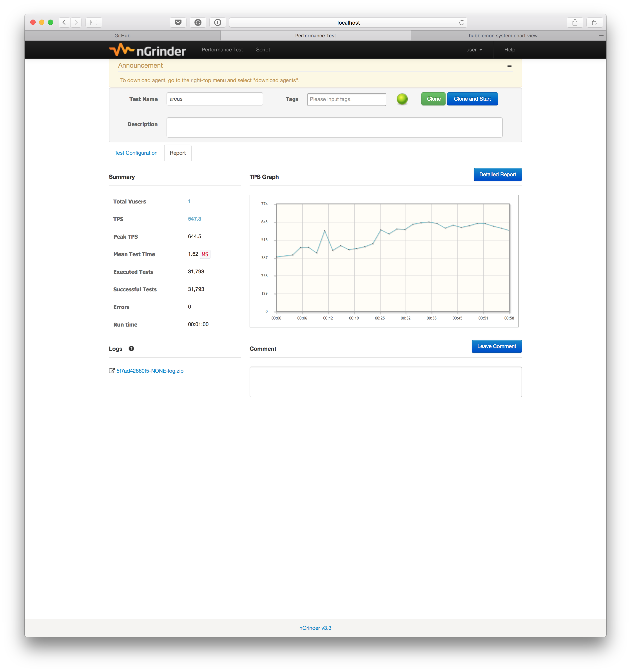
Task: Click the green test status ball
Action: coord(402,99)
